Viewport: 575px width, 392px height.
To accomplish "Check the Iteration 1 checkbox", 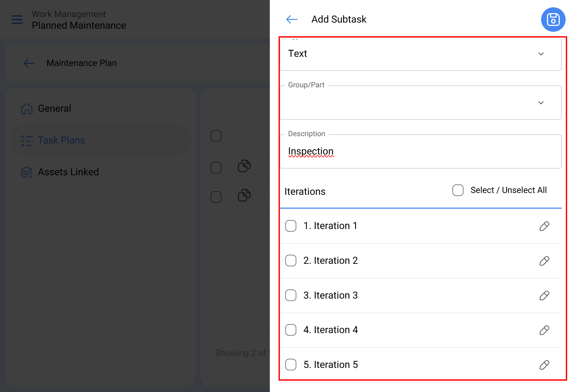I will [x=291, y=226].
